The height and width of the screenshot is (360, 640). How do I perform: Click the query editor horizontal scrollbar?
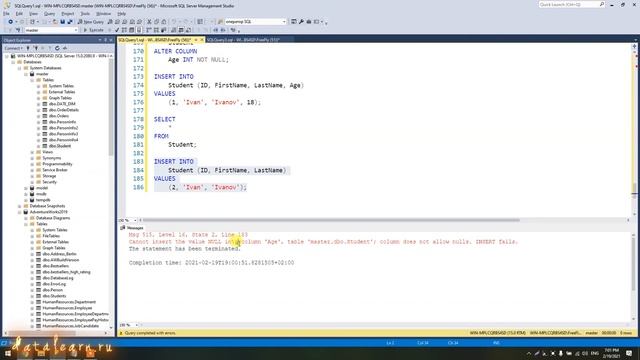tap(331, 220)
